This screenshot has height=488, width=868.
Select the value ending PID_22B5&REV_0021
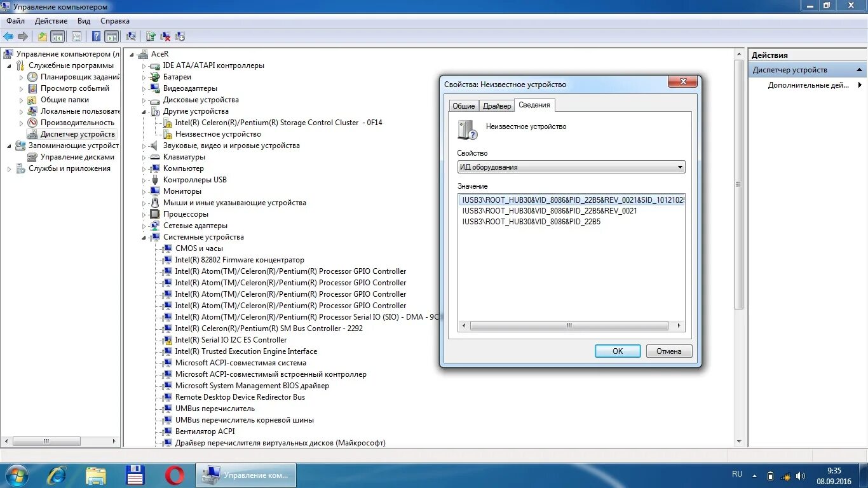550,211
